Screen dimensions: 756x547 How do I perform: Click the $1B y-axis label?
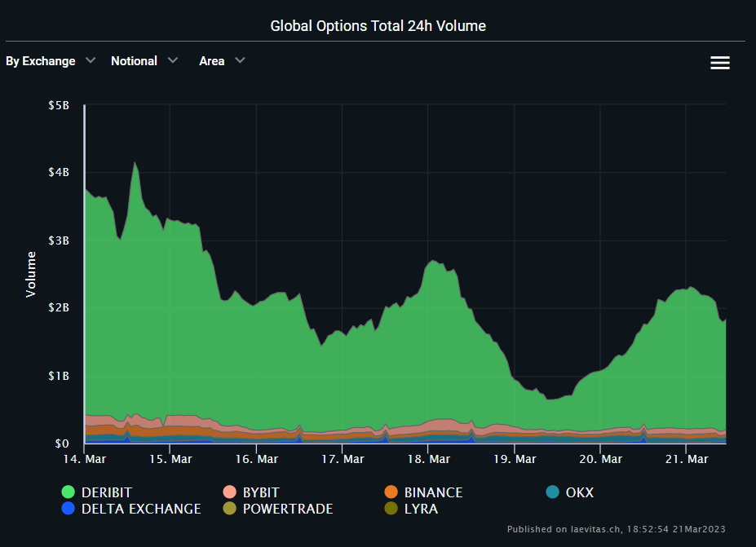[x=59, y=376]
